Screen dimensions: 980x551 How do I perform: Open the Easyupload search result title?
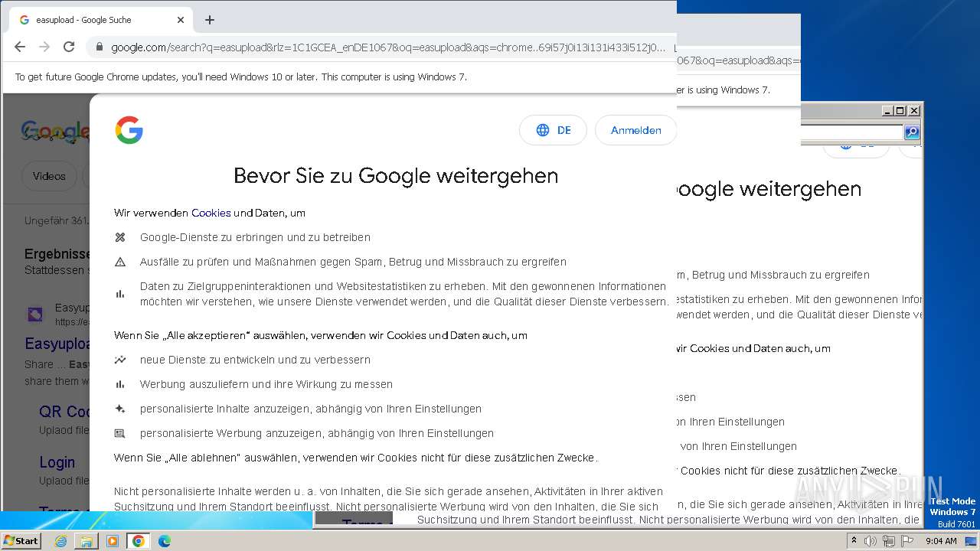[x=57, y=344]
